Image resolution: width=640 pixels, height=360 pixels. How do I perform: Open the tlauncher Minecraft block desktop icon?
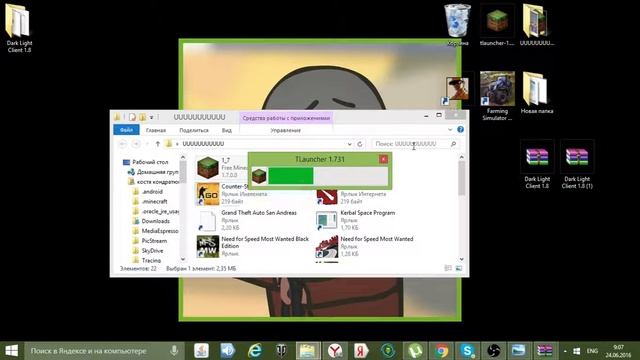tap(497, 24)
